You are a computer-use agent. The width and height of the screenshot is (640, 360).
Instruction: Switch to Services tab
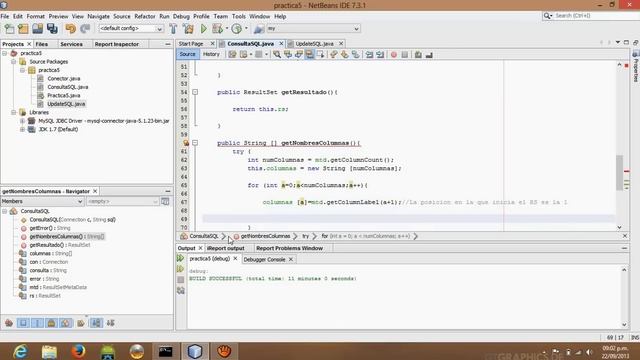[71, 44]
